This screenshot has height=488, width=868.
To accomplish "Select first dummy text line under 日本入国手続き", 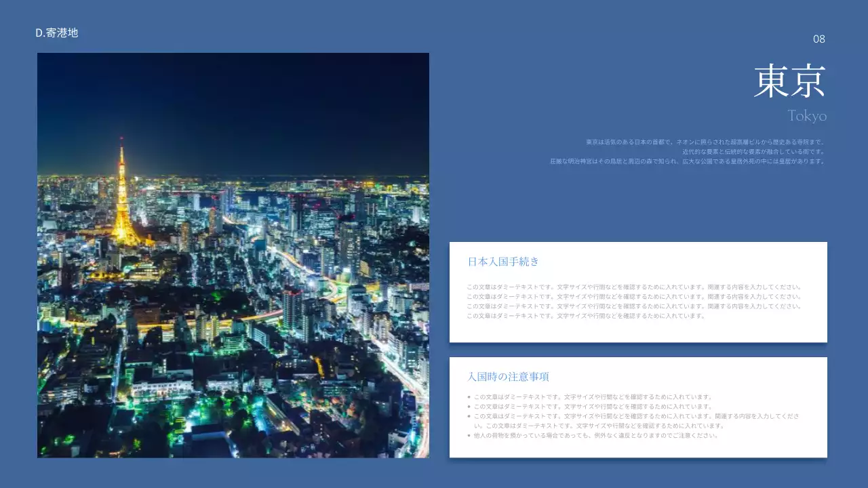I will 634,287.
